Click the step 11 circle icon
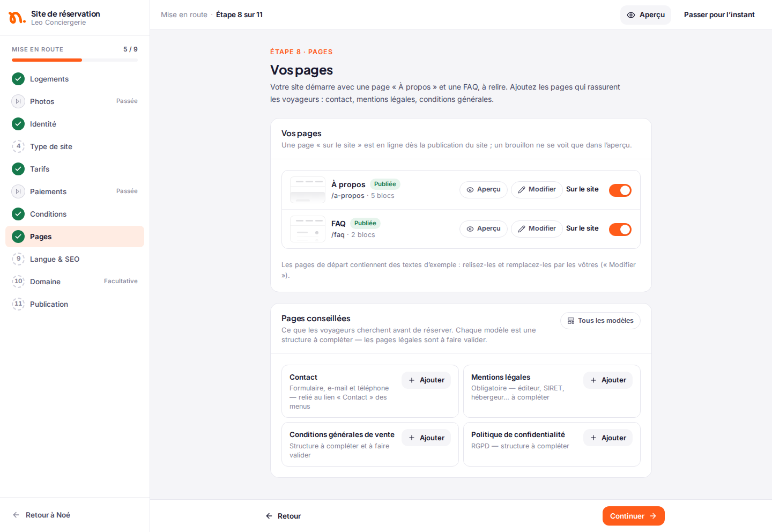 point(18,304)
